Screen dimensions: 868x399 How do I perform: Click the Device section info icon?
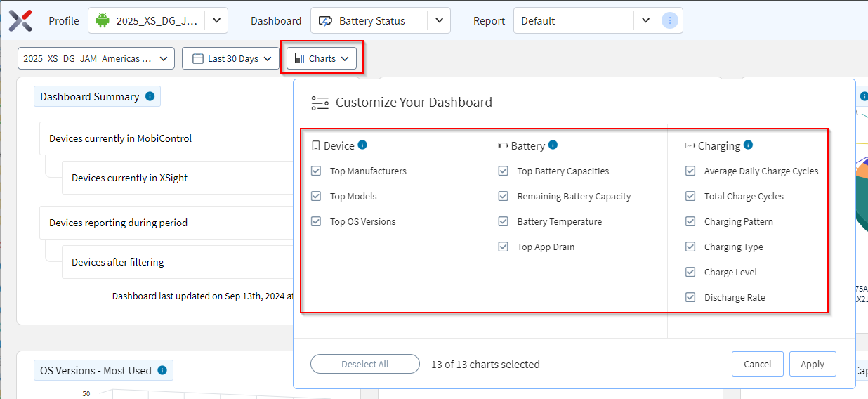point(362,145)
